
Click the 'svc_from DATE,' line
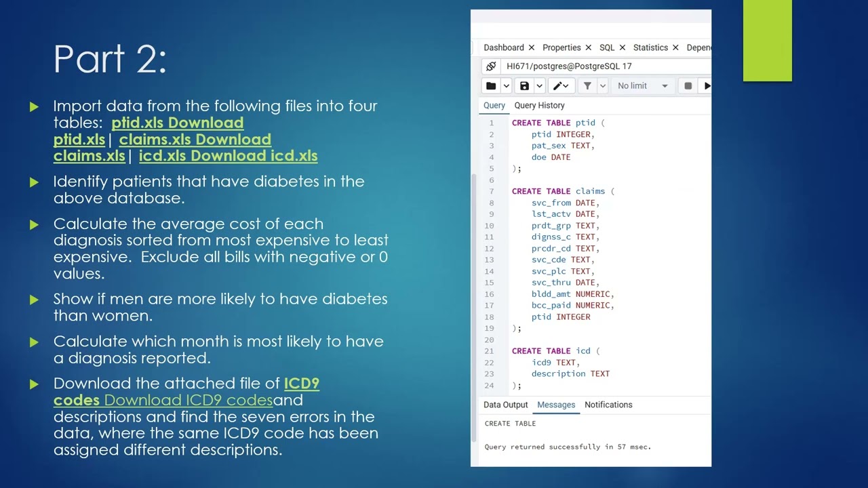point(566,203)
